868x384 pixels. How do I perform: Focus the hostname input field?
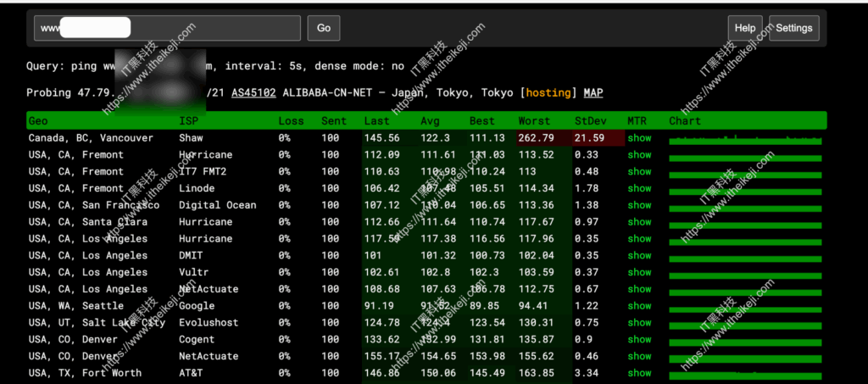tap(167, 28)
